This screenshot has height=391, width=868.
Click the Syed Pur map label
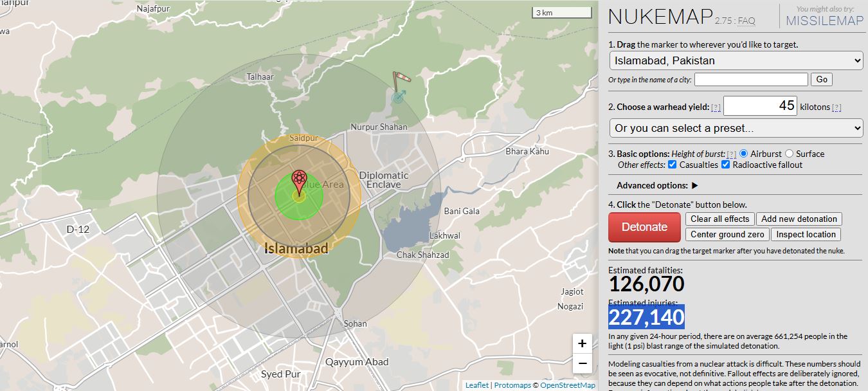[280, 374]
